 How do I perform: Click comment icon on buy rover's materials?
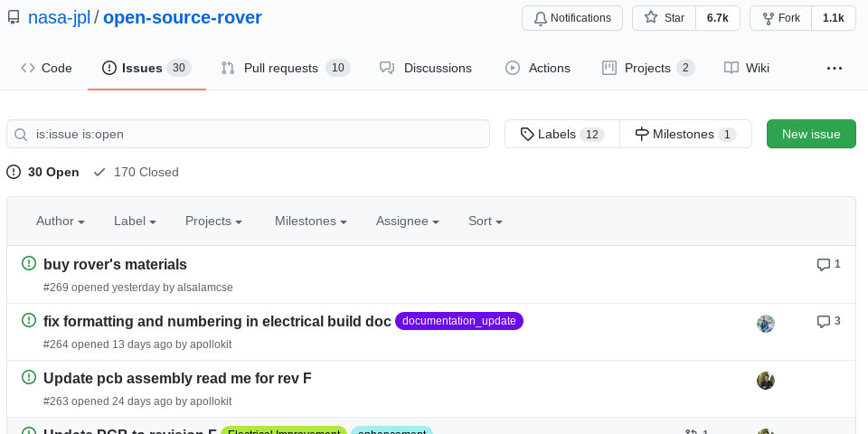click(x=824, y=265)
